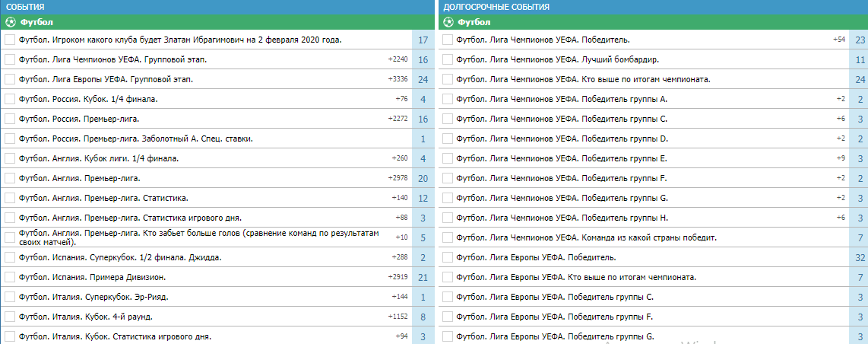Select checkbox for Лига Чемпионов УЕФА. Победитель.
Screen dimensions: 868x344
pos(447,40)
